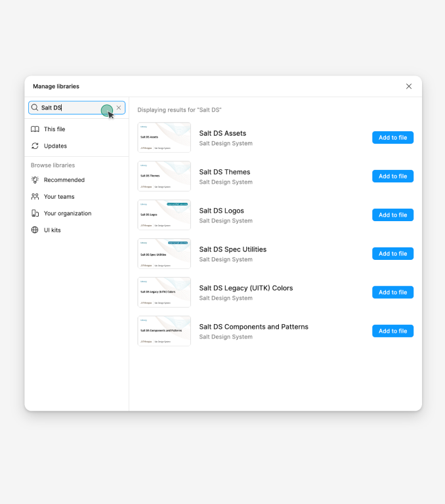Select the "Salt DS Components and Patterns" title
445x504 pixels.
tap(254, 327)
